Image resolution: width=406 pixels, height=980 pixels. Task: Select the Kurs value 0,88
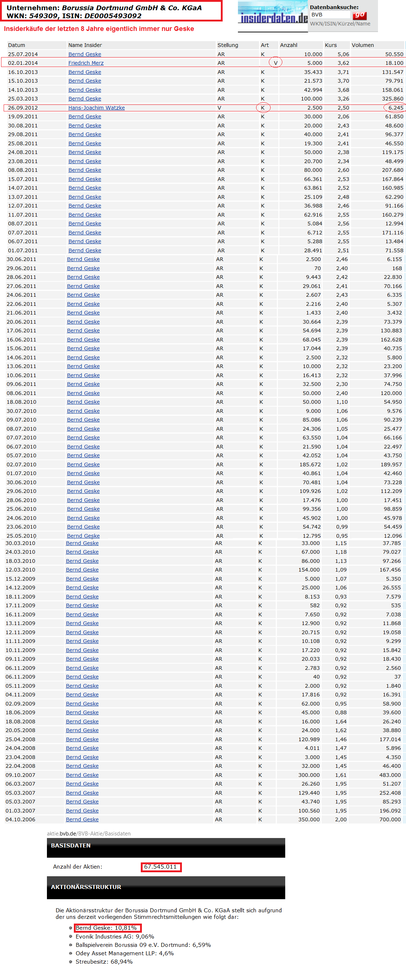[x=341, y=712]
